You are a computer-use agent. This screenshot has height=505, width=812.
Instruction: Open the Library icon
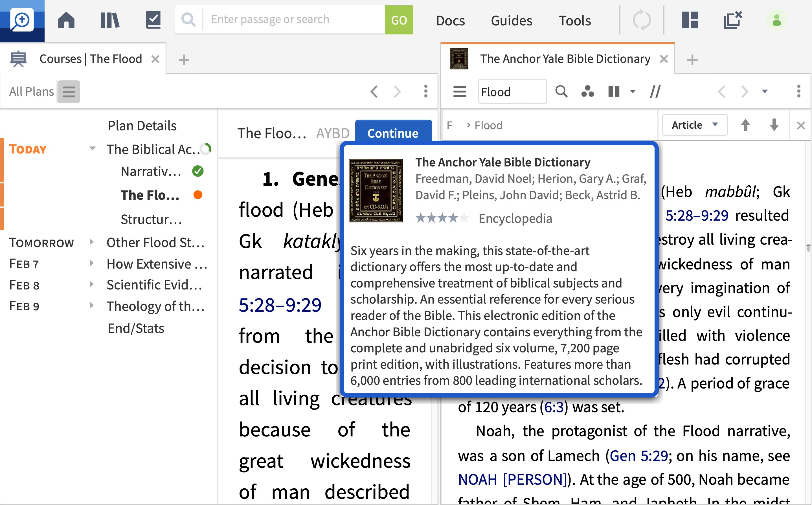point(109,20)
